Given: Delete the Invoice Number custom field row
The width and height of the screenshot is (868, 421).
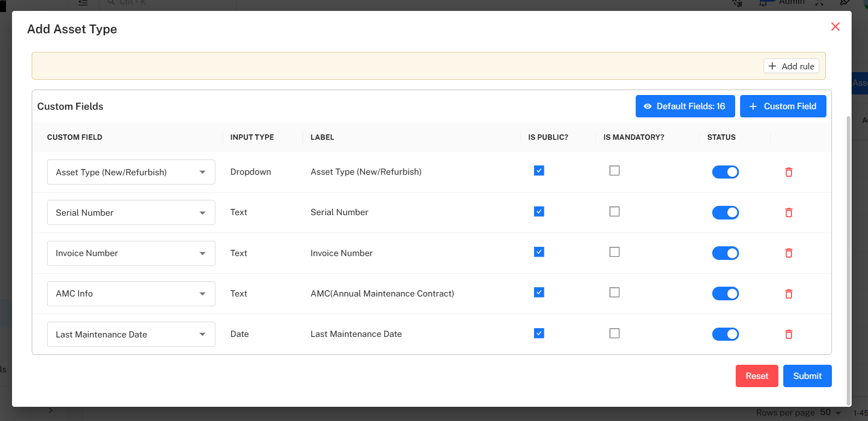Looking at the screenshot, I should click(789, 253).
